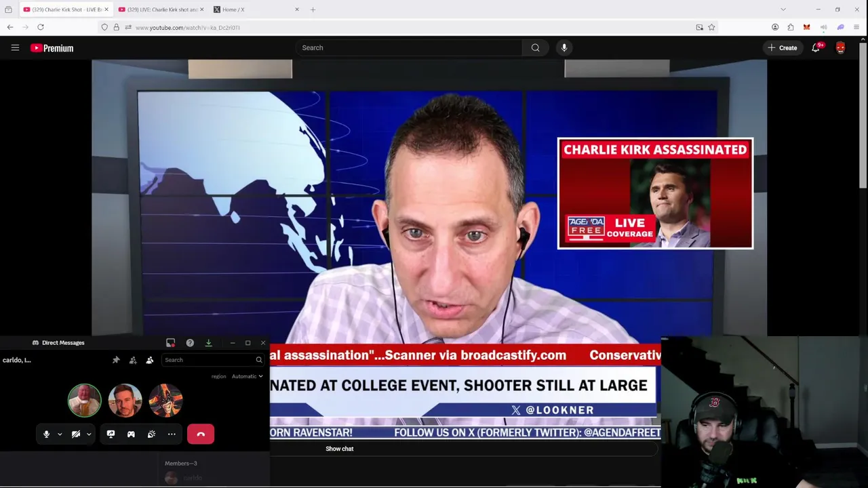Minimize the Discord window
Screen dimensions: 868x488
pos(232,343)
